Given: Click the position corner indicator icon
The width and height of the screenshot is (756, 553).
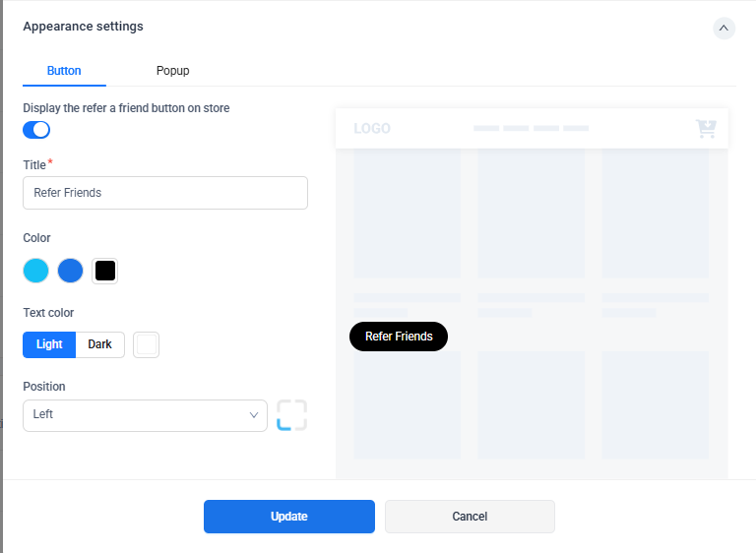Looking at the screenshot, I should 291,415.
